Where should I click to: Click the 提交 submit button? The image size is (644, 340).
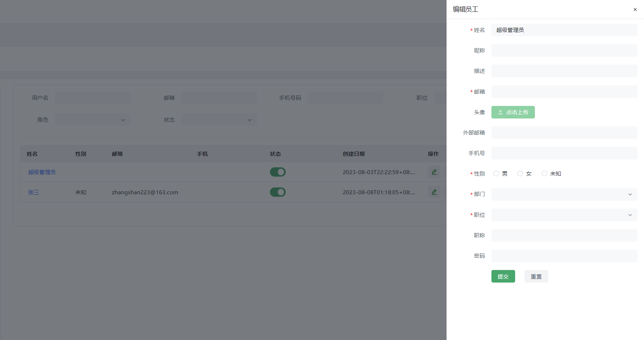[503, 276]
